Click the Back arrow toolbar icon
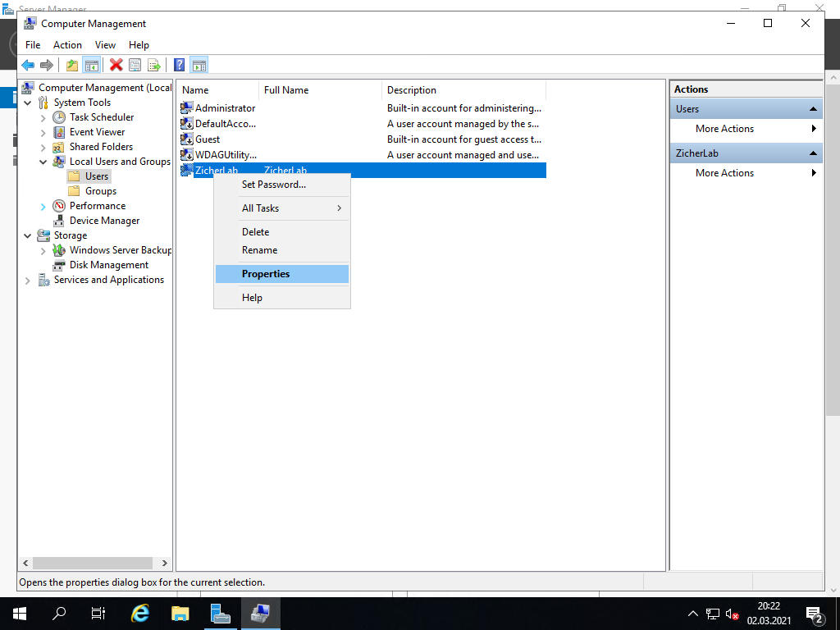Screen dimensions: 840x630 (x=28, y=66)
